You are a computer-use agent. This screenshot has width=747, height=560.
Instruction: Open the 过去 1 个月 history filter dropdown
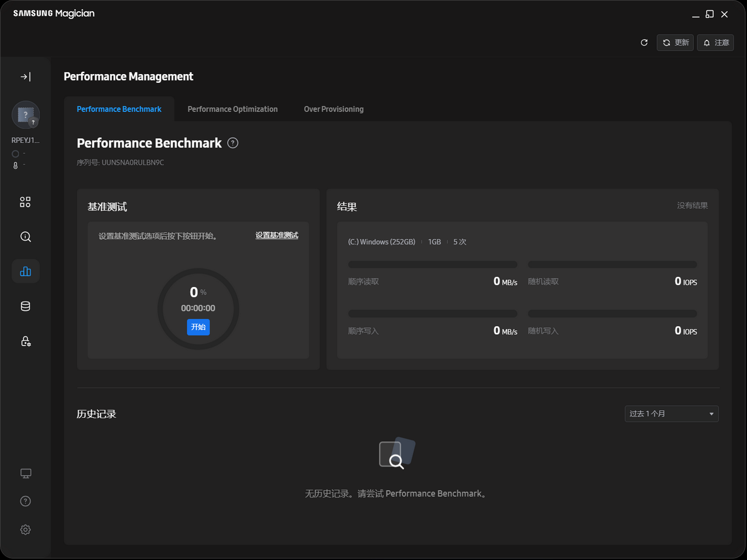(671, 414)
